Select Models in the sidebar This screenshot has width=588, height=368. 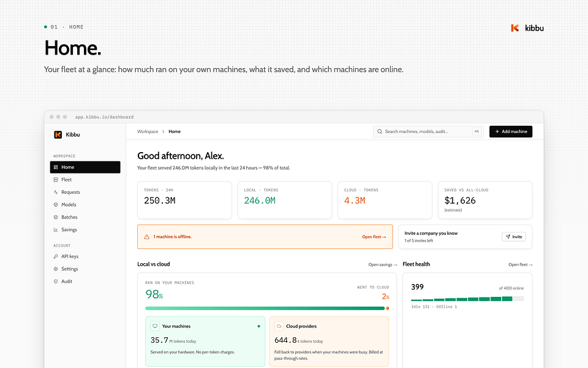pyautogui.click(x=85, y=205)
